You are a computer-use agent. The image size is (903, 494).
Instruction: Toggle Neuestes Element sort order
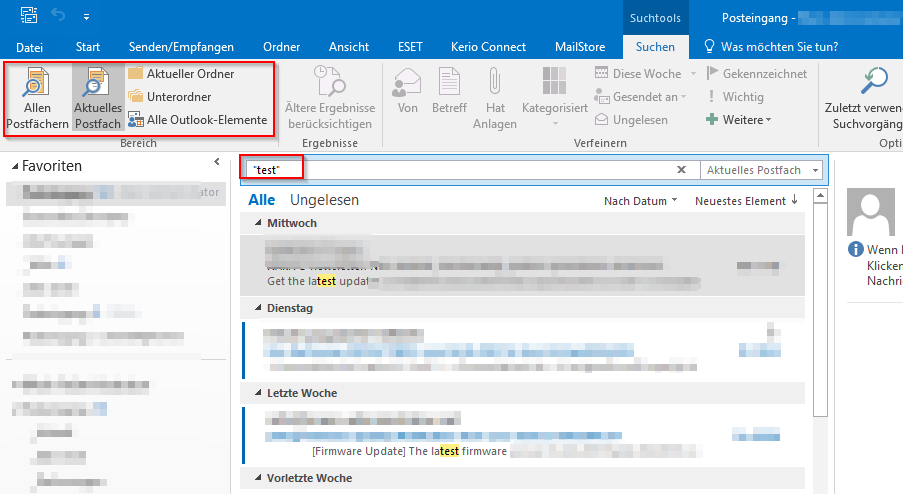pyautogui.click(x=746, y=201)
